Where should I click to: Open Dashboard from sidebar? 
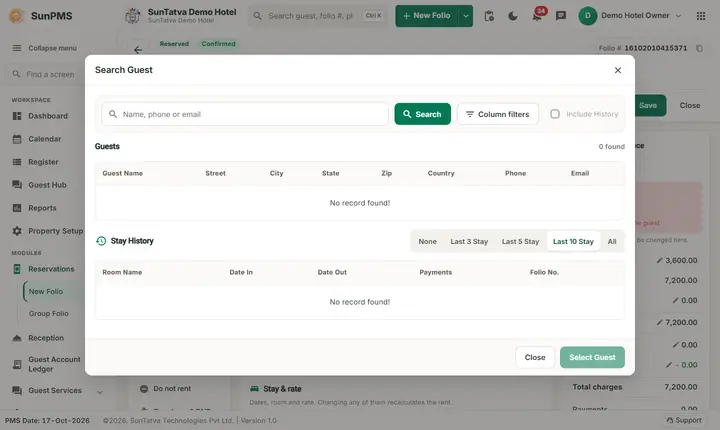tap(48, 116)
